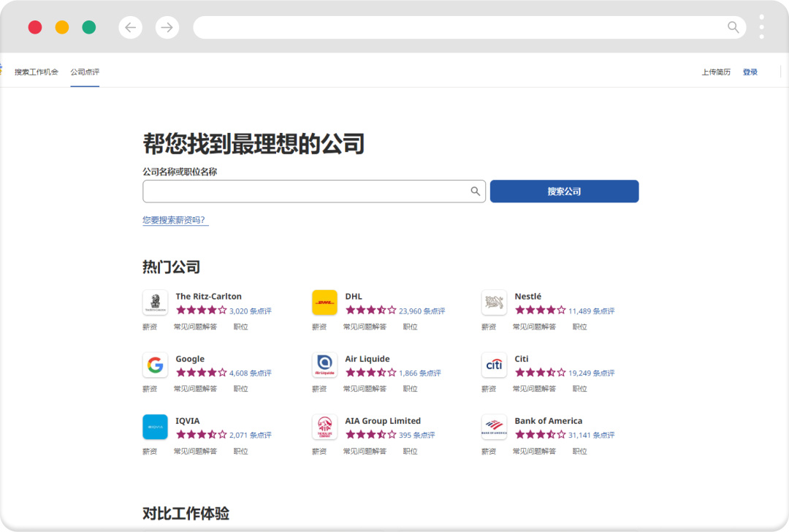The height and width of the screenshot is (532, 789).
Task: Click 薪资 under Google
Action: (150, 389)
